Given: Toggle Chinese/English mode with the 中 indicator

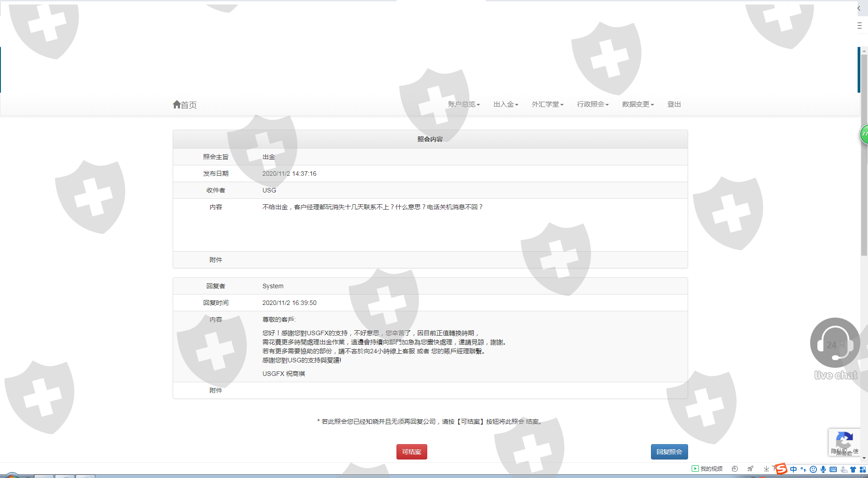Looking at the screenshot, I should coord(793,469).
